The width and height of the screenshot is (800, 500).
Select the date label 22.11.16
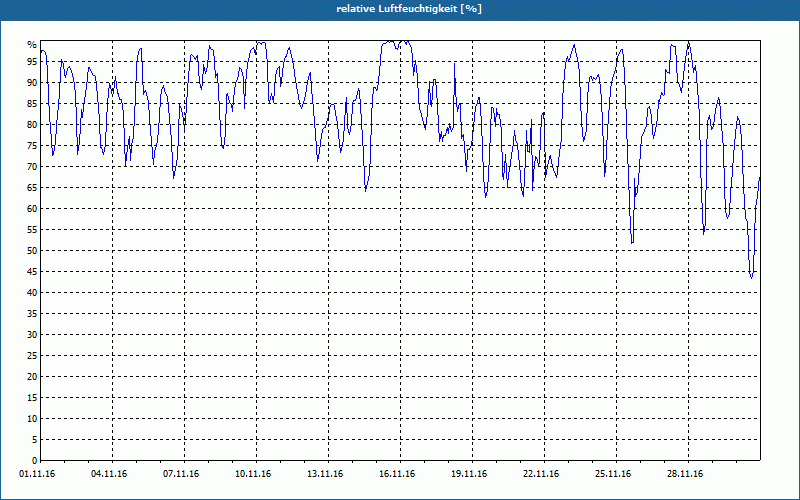coord(541,474)
